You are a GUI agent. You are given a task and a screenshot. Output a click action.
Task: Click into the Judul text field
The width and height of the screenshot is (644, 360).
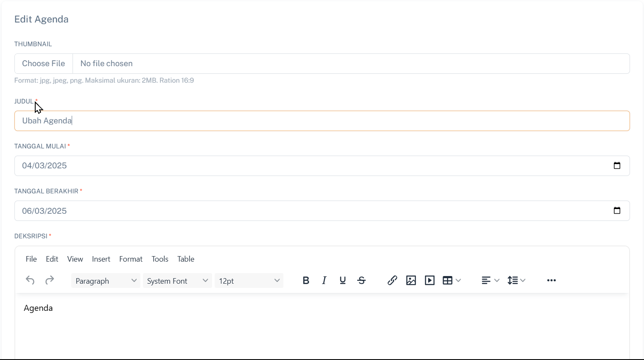coord(322,121)
